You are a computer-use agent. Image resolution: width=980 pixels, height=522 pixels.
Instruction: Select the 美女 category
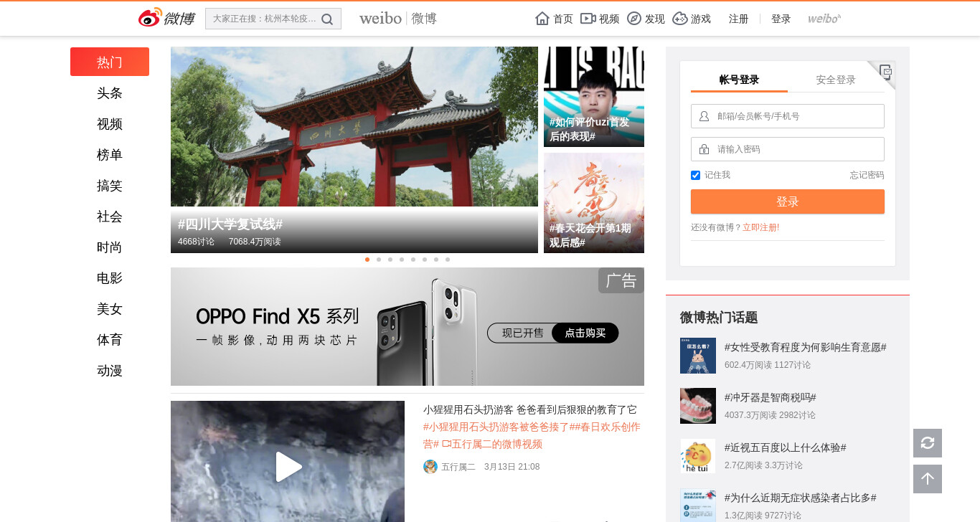[x=110, y=309]
